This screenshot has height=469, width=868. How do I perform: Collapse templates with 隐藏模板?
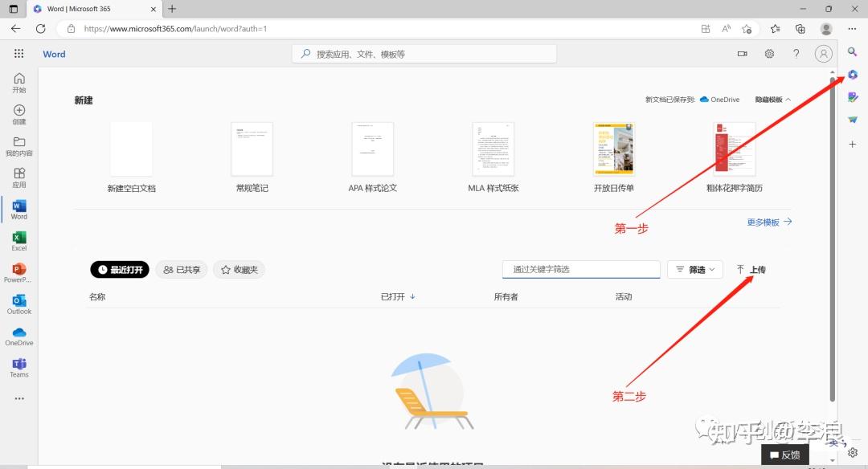(773, 100)
